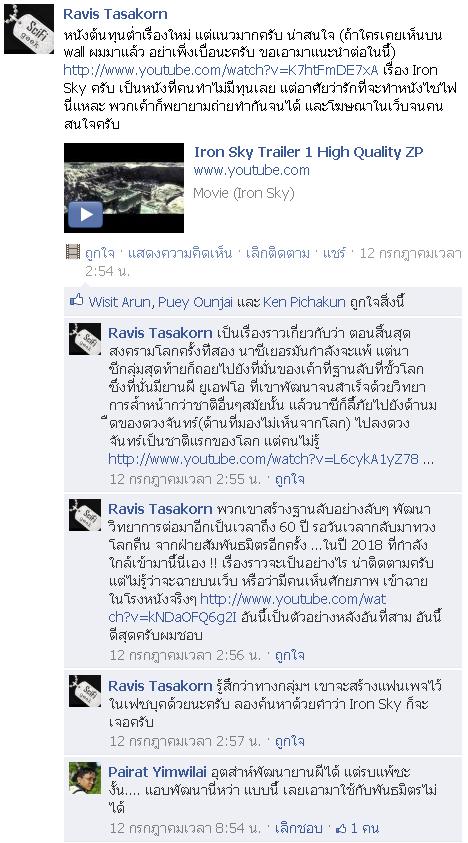Click Ravis Tasakorn's SciFi profile picture on the post
This screenshot has height=843, width=468.
(29, 29)
